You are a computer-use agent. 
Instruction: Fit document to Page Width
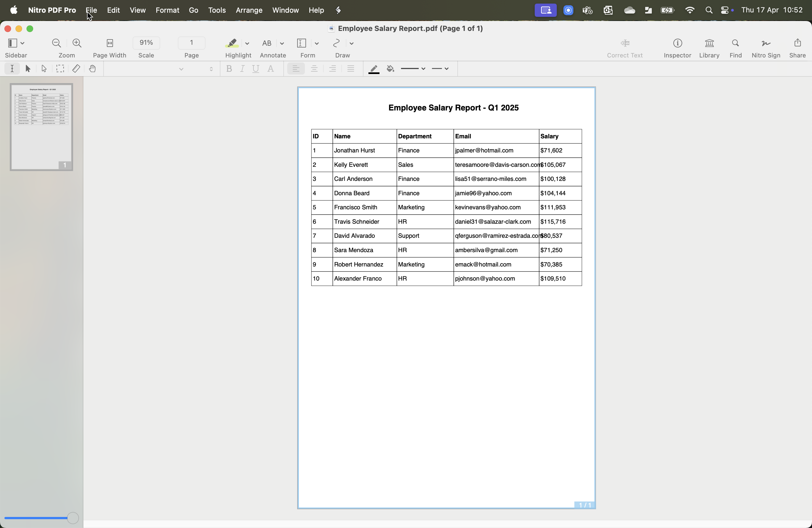pyautogui.click(x=110, y=43)
